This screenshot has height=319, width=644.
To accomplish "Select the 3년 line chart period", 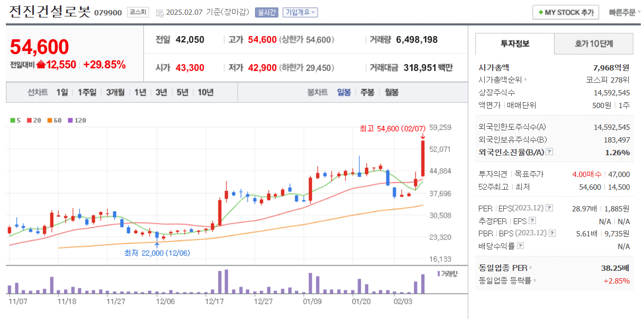I will tap(161, 92).
